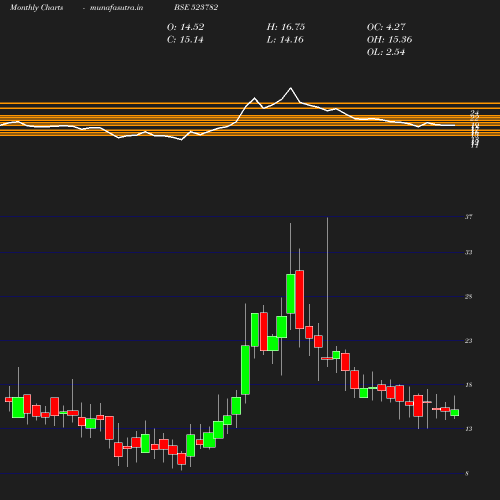Click the 'Monthly Charts' title text
The image size is (500, 500).
click(x=36, y=8)
